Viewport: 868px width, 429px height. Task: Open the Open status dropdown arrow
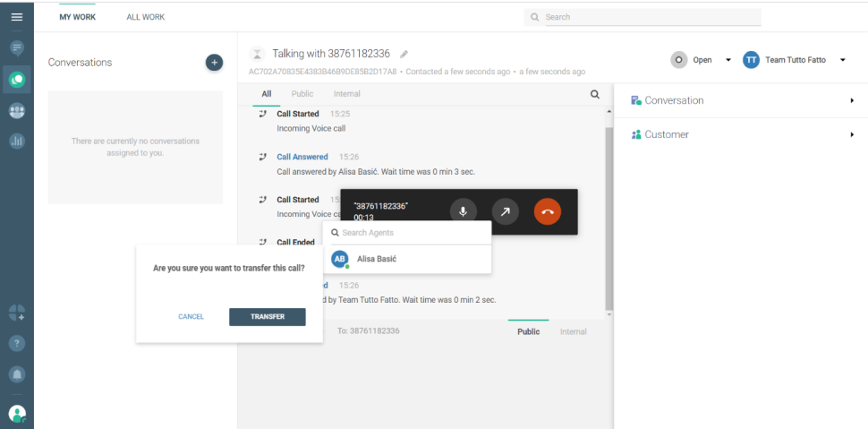coord(728,60)
